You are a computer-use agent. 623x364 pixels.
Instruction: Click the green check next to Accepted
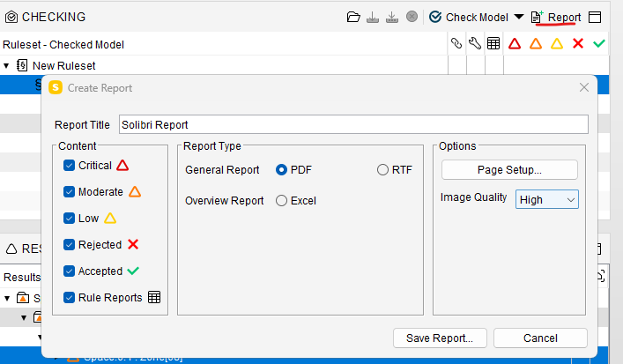click(133, 271)
